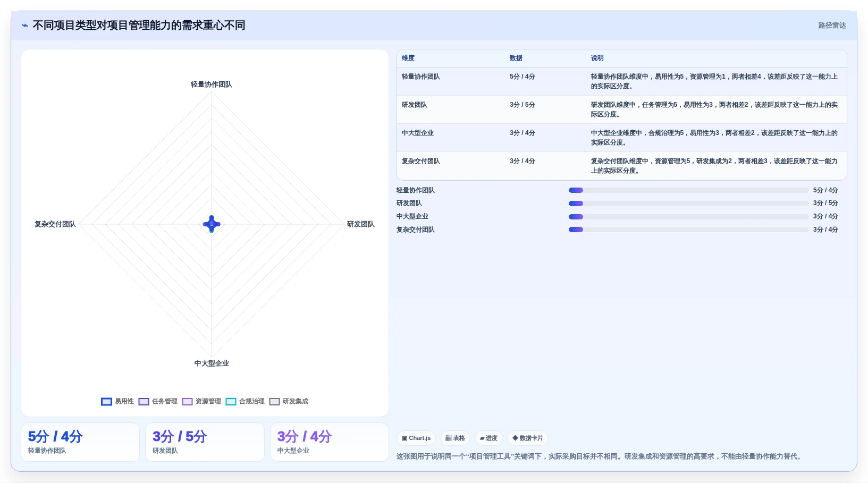
Task: Select the 复杂交付团队 table row cell
Action: (x=421, y=162)
